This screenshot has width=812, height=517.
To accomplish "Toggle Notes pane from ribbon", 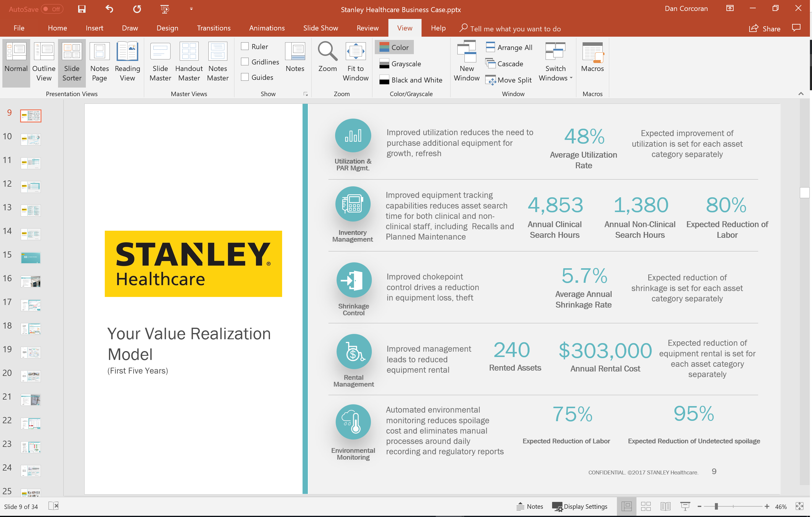I will click(x=295, y=58).
